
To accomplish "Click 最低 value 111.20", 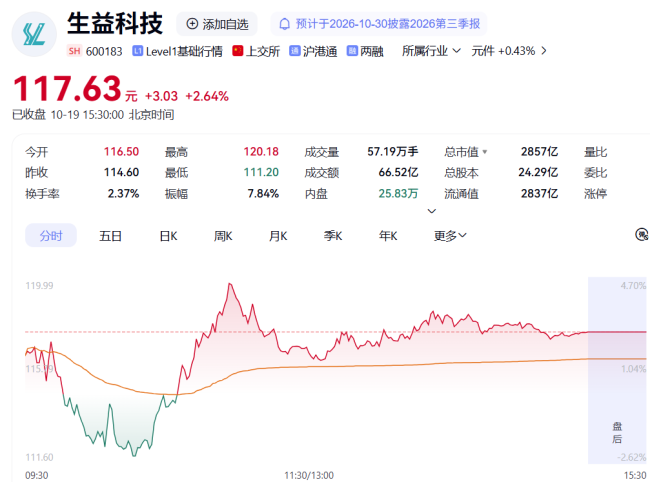I will click(261, 172).
